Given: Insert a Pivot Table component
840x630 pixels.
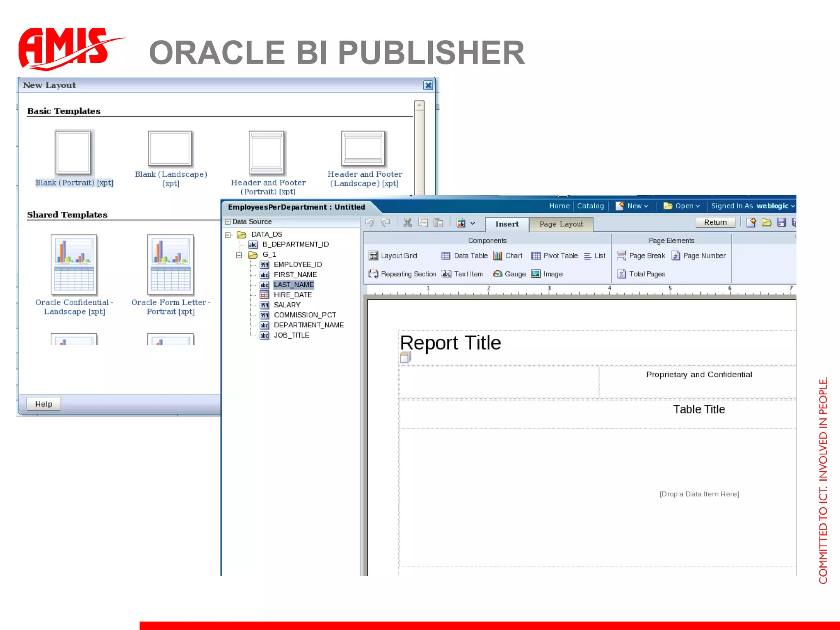Looking at the screenshot, I should [x=554, y=256].
